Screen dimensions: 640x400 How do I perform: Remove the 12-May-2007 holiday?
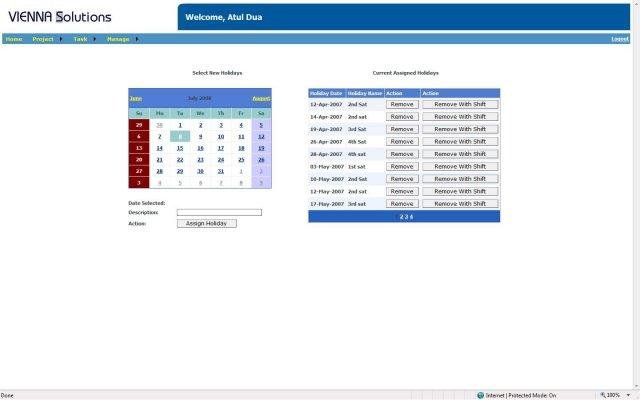click(x=402, y=191)
